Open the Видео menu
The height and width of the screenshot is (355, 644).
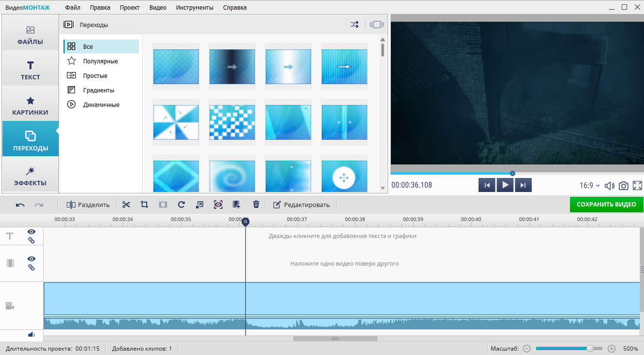(x=158, y=7)
